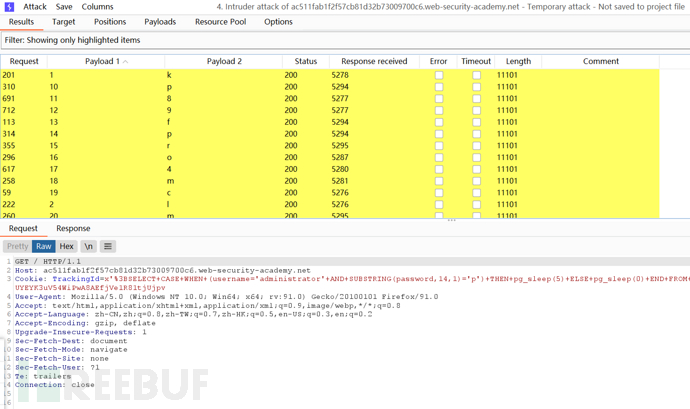The image size is (690, 409).
Task: Toggle Error checkbox in request 222 row
Action: [439, 204]
